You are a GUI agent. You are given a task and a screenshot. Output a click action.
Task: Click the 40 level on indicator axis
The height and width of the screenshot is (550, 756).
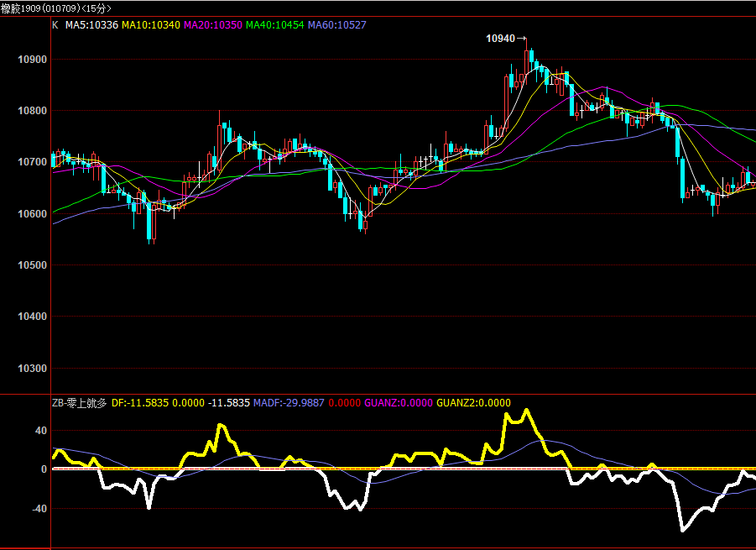click(41, 431)
